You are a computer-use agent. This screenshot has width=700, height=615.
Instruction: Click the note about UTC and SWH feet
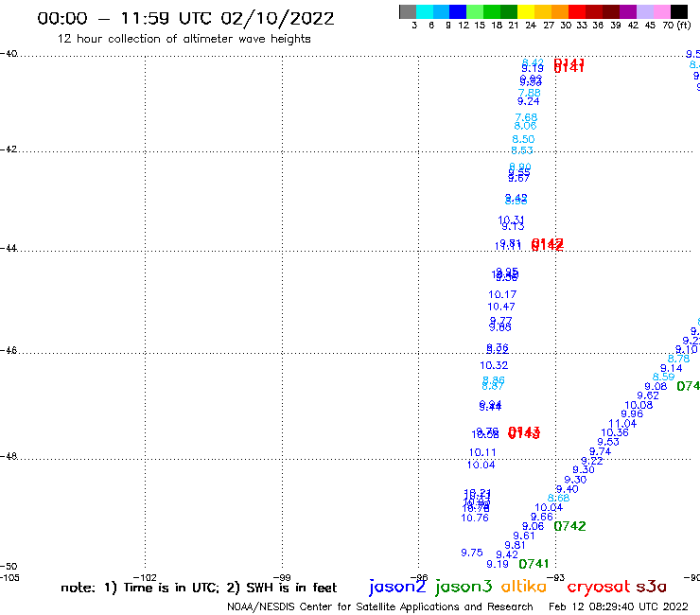(199, 588)
